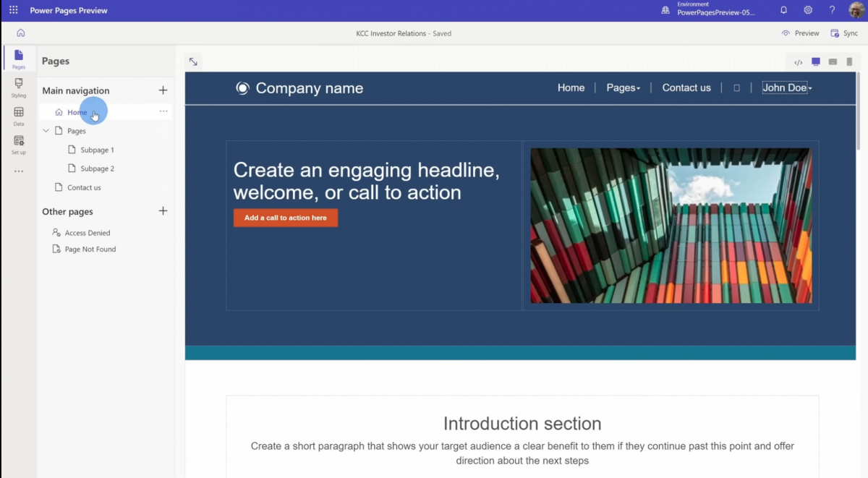Viewport: 868px width, 478px height.
Task: Open the Data workspace icon
Action: click(19, 116)
